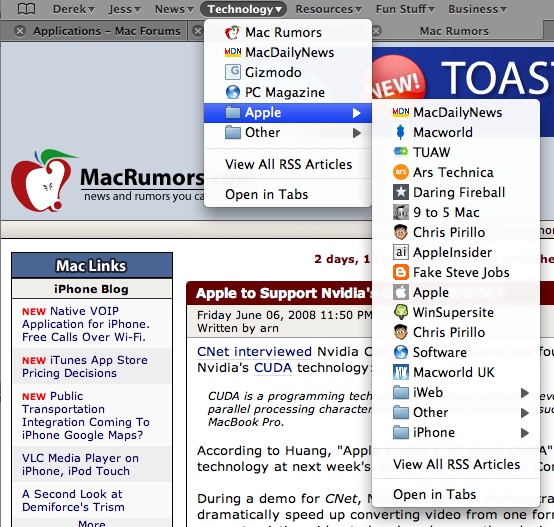Image resolution: width=554 pixels, height=527 pixels.
Task: Click the MDN icon in Apple submenu
Action: point(401,112)
